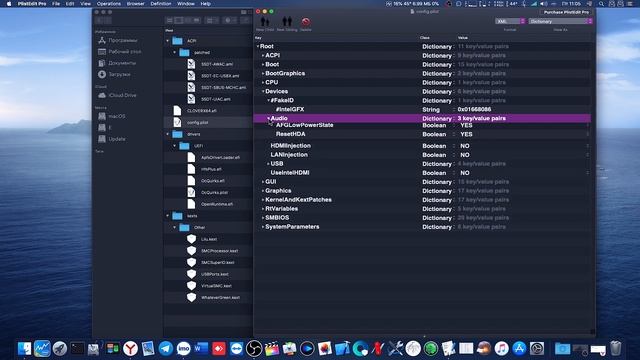This screenshot has width=640, height=360.
Task: Open the Dictionary view-as dropdown
Action: (560, 21)
